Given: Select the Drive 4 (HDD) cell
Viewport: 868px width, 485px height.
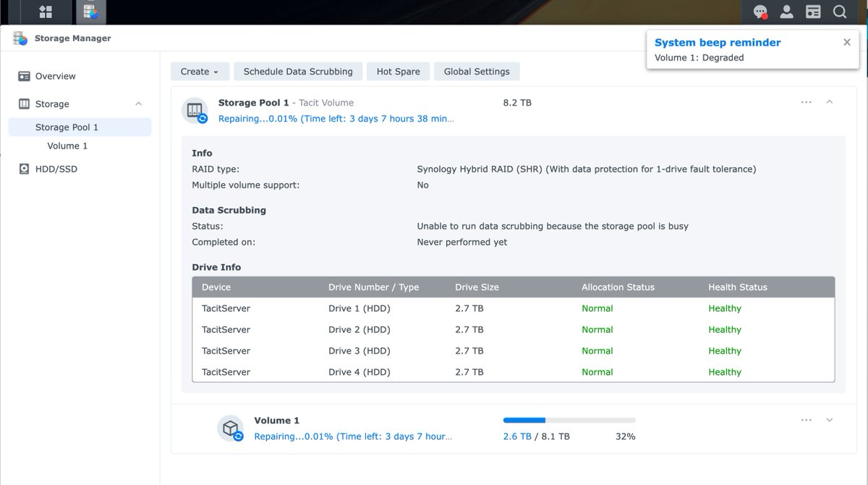Looking at the screenshot, I should pos(359,372).
